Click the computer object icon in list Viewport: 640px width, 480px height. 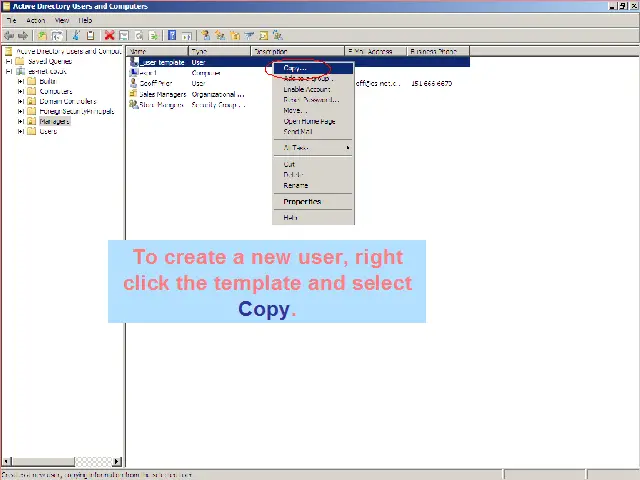tap(133, 73)
